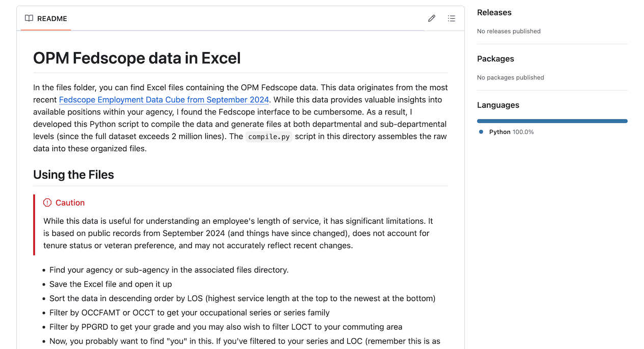644x349 pixels.
Task: Click the blue Python language bar
Action: pyautogui.click(x=552, y=121)
